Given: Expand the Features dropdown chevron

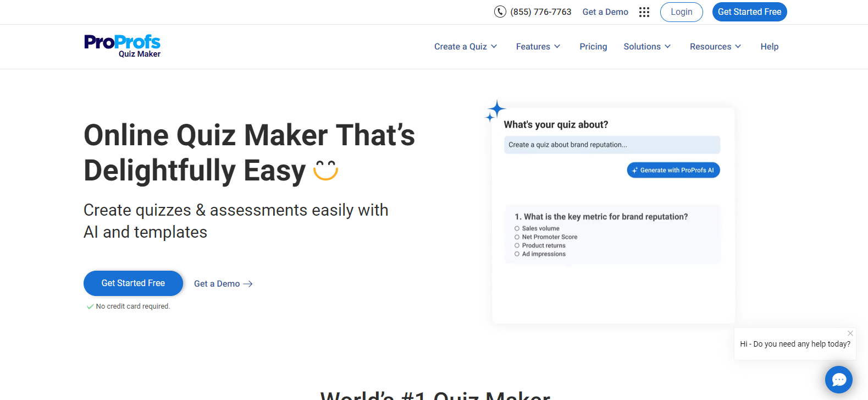Looking at the screenshot, I should pos(557,47).
